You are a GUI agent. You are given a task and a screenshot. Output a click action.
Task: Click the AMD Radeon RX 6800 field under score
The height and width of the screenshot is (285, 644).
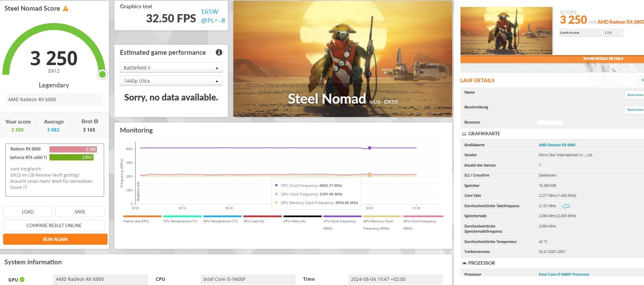tap(54, 99)
